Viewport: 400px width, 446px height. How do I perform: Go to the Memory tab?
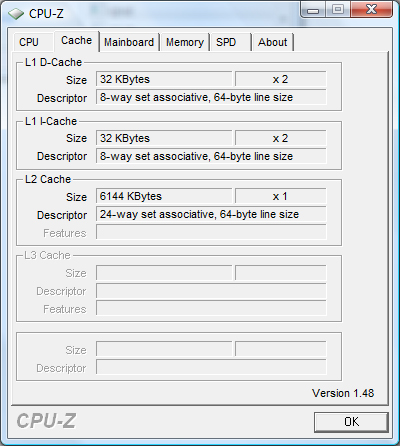coord(185,42)
